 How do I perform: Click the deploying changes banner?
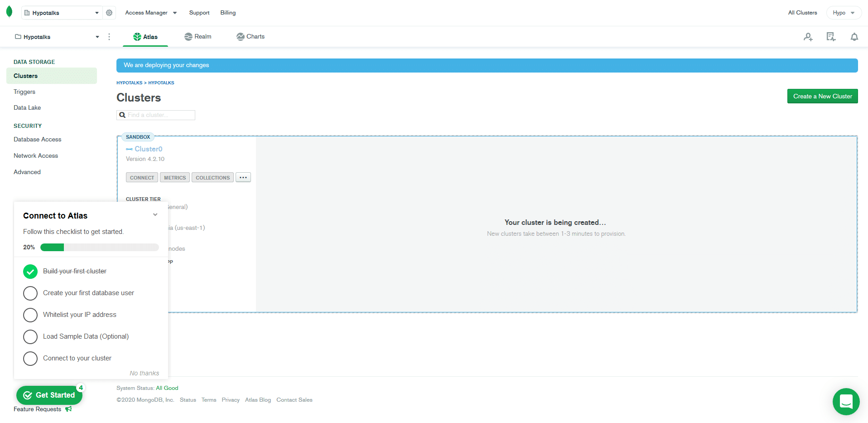487,65
